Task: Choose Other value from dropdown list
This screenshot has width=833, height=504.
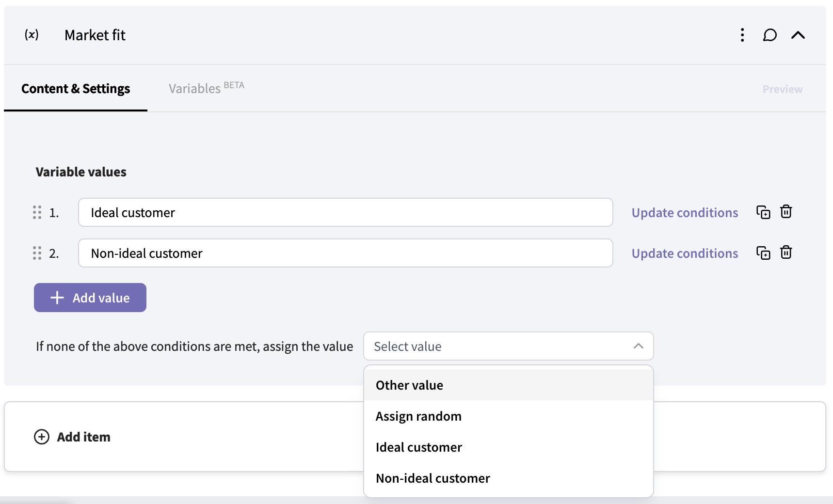Action: coord(409,385)
